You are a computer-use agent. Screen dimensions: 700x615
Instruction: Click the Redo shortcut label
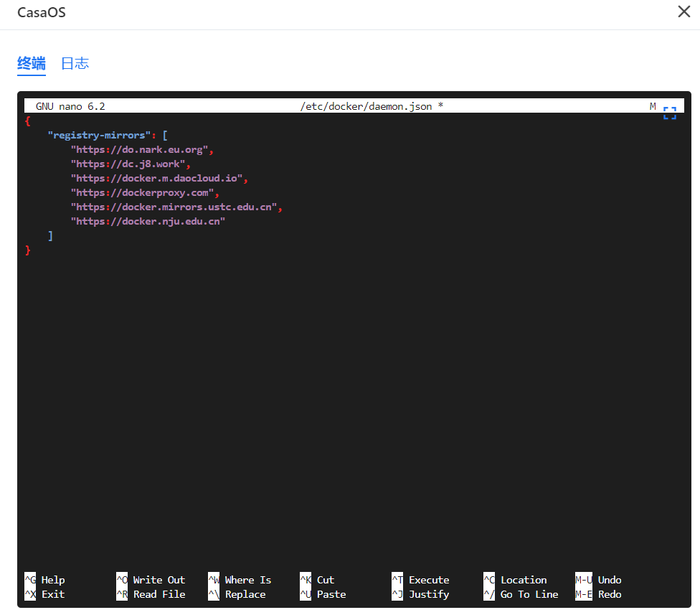(610, 594)
